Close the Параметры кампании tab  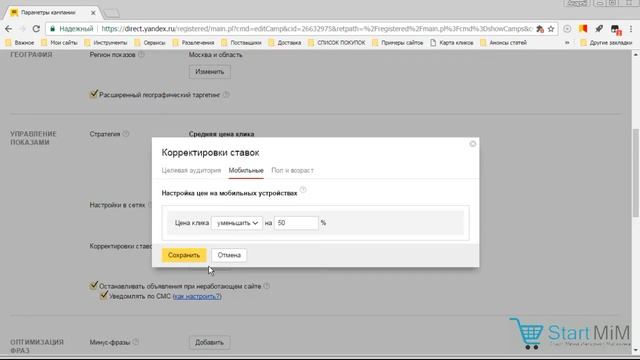pyautogui.click(x=93, y=13)
